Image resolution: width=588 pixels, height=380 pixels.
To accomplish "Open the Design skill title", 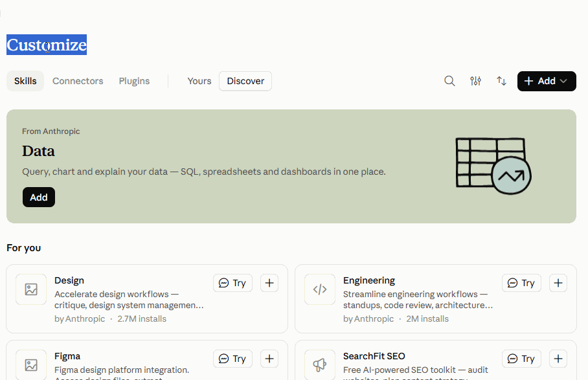I will point(69,280).
